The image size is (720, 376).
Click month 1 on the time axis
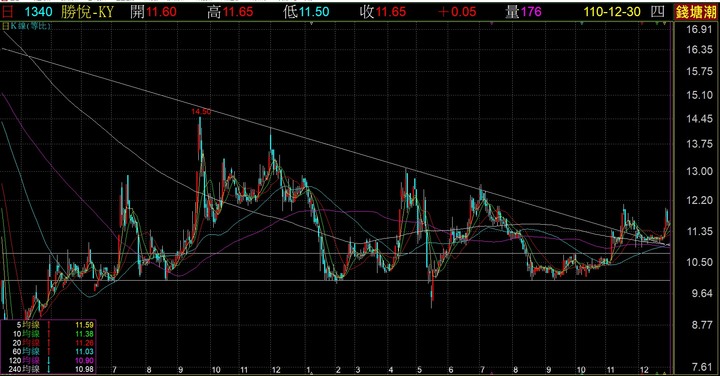[309, 370]
